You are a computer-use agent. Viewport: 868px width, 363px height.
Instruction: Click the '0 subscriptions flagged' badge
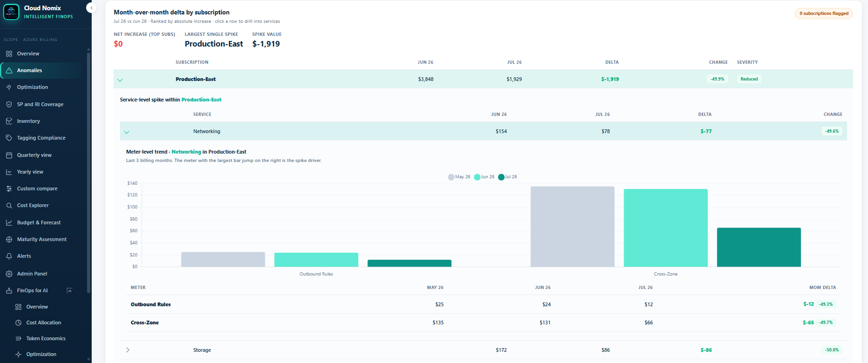(824, 13)
